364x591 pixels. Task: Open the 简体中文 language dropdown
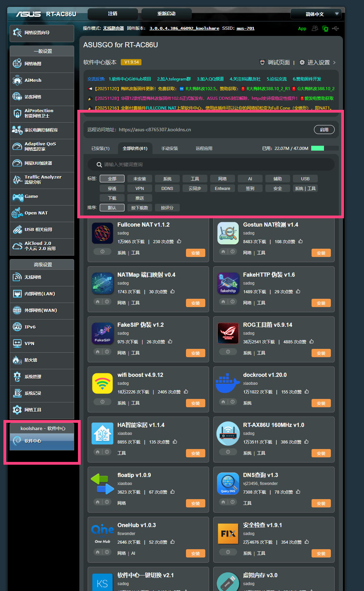click(316, 14)
